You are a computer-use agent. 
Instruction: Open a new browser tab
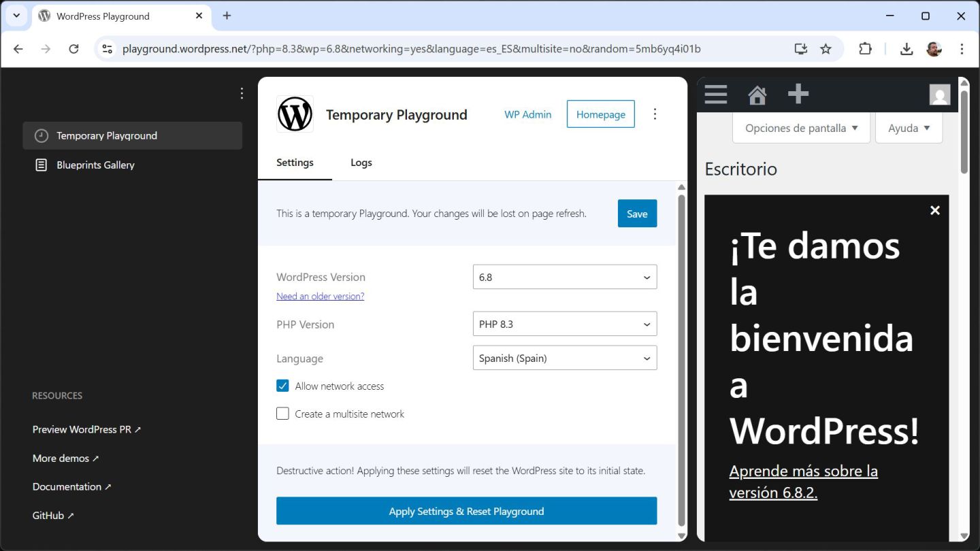pos(227,16)
